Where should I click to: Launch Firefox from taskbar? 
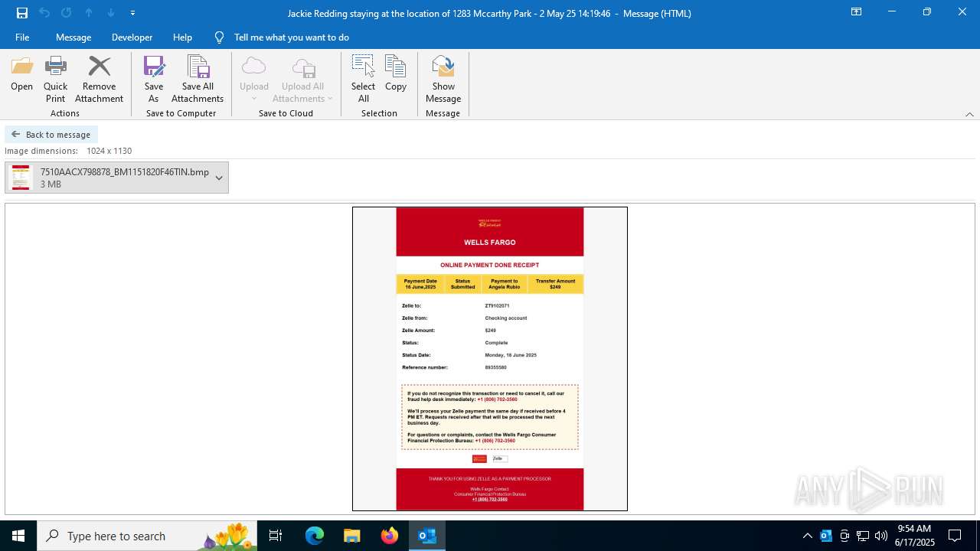390,536
